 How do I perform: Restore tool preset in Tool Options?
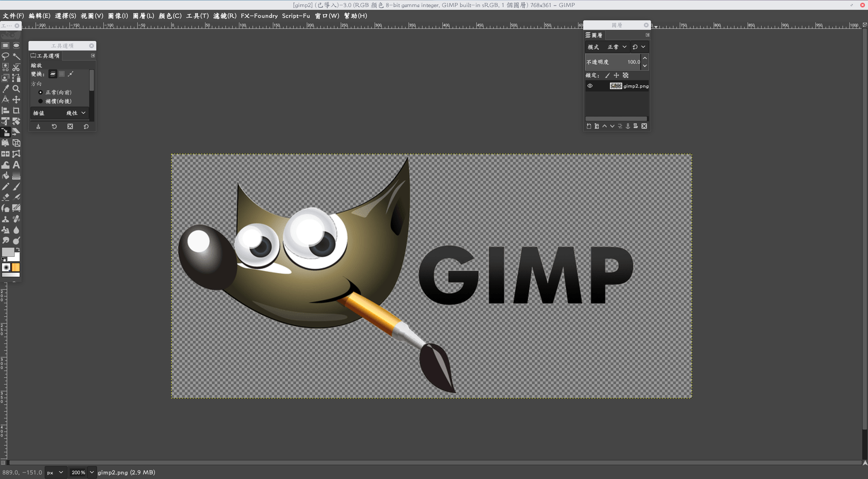tap(54, 126)
